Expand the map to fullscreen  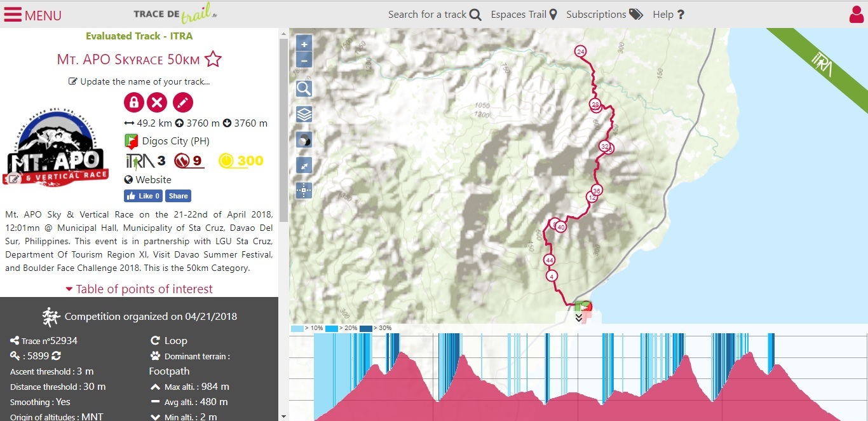304,165
